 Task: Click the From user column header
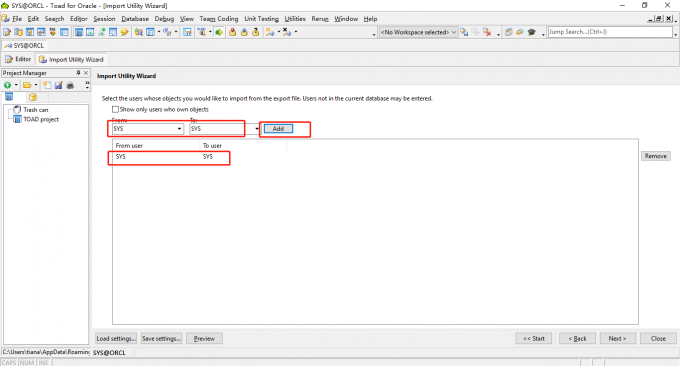click(156, 146)
